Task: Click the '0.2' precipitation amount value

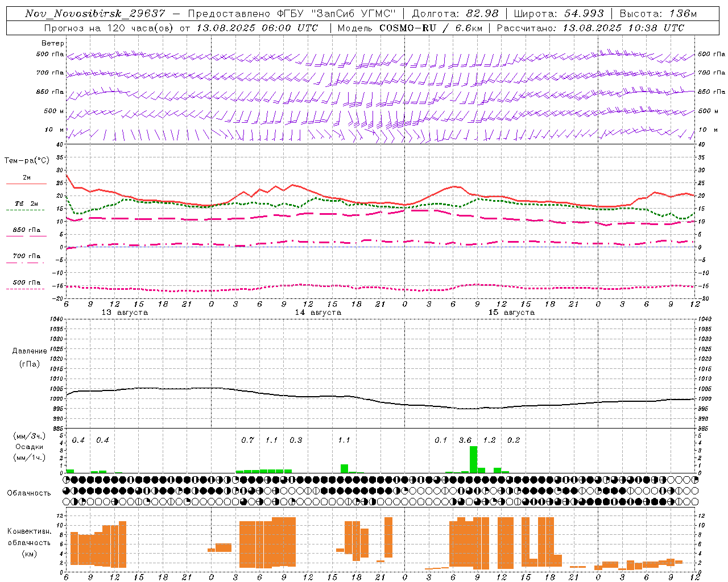Action: tap(514, 440)
